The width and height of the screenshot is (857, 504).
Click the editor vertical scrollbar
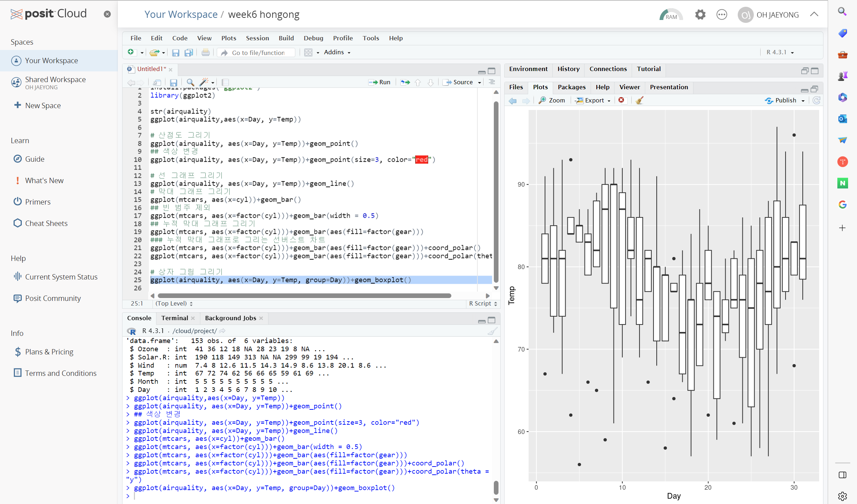[496, 192]
